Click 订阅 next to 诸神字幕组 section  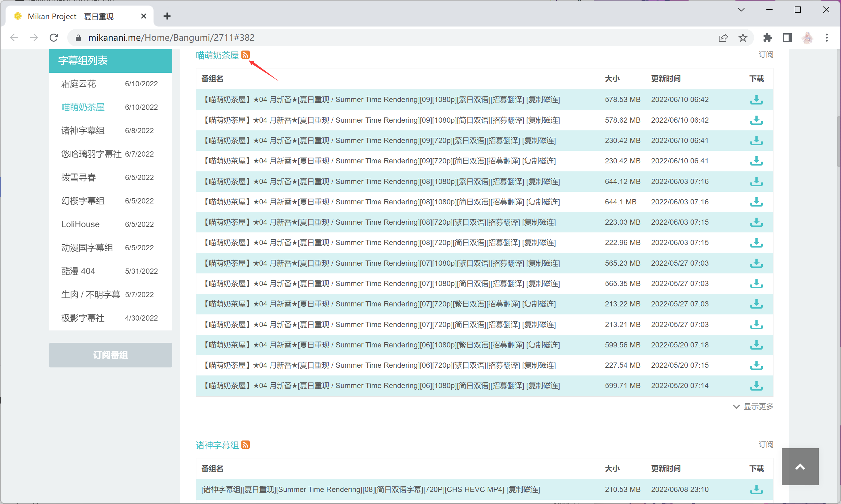click(x=765, y=445)
